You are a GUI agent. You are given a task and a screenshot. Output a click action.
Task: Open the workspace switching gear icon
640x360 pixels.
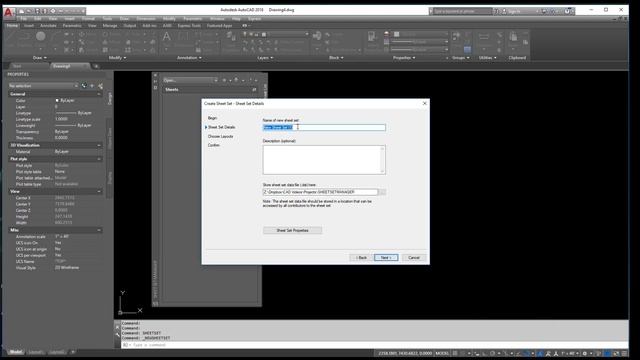click(584, 353)
